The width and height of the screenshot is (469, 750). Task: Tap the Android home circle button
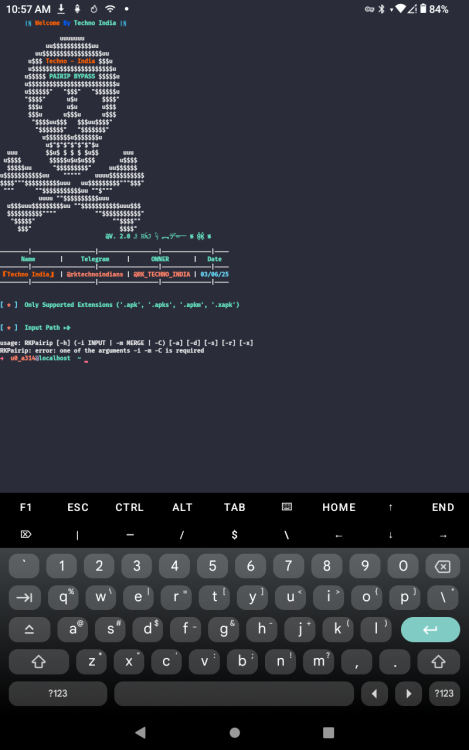[234, 732]
